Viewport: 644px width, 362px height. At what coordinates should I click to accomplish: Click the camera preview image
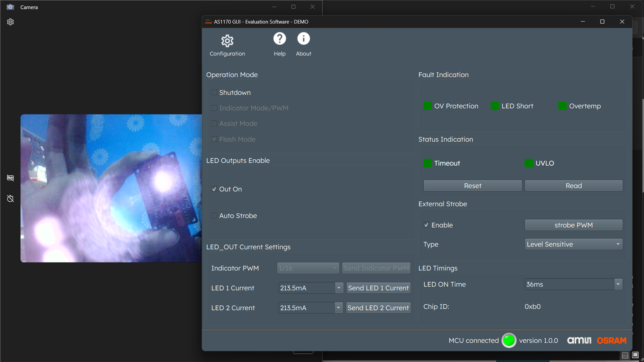click(111, 188)
